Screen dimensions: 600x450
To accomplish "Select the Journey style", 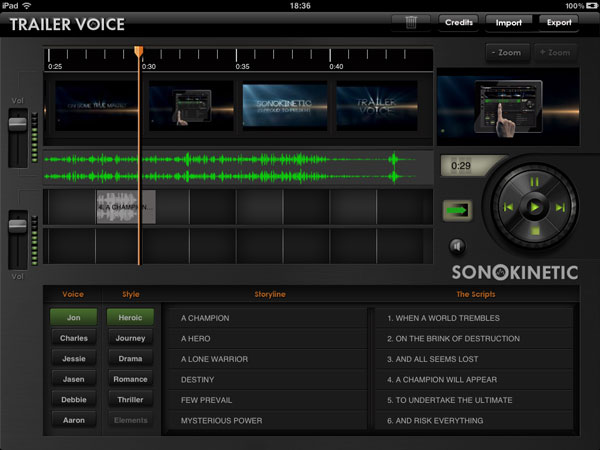I will point(130,338).
